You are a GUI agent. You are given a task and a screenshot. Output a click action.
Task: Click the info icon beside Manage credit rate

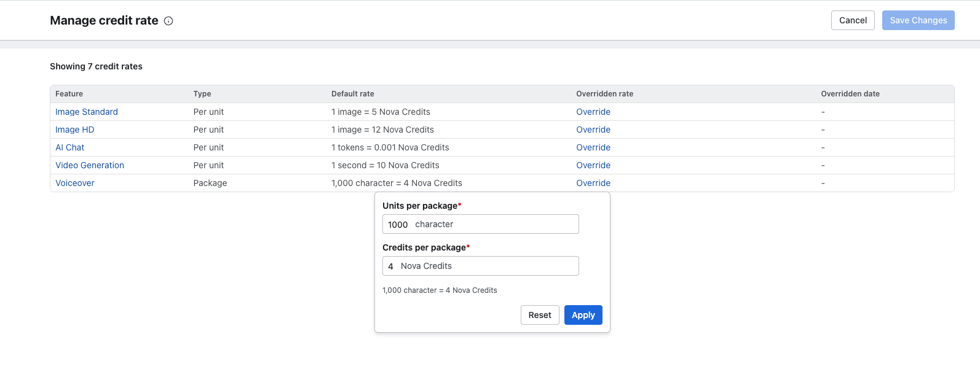(168, 21)
